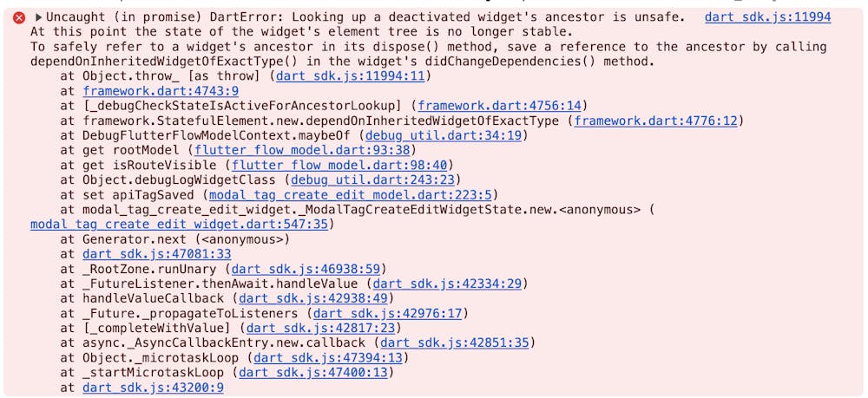Image resolution: width=868 pixels, height=398 pixels.
Task: Collapse the error stack trace triangle
Action: point(38,17)
